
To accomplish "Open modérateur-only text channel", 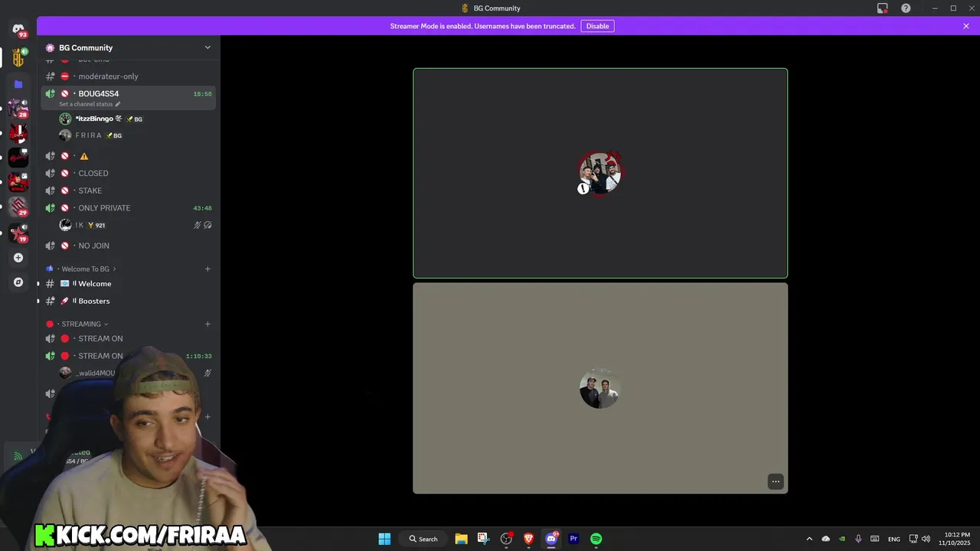I will [x=128, y=77].
